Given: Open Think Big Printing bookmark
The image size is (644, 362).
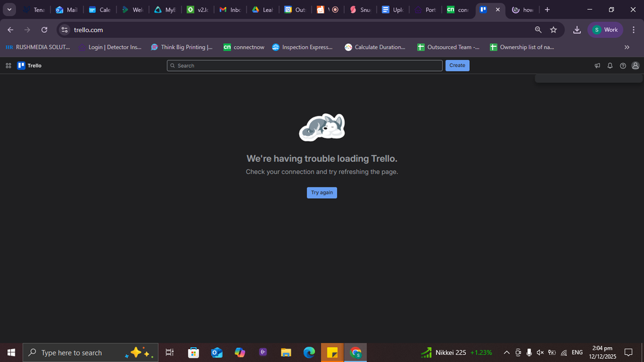Looking at the screenshot, I should click(182, 47).
